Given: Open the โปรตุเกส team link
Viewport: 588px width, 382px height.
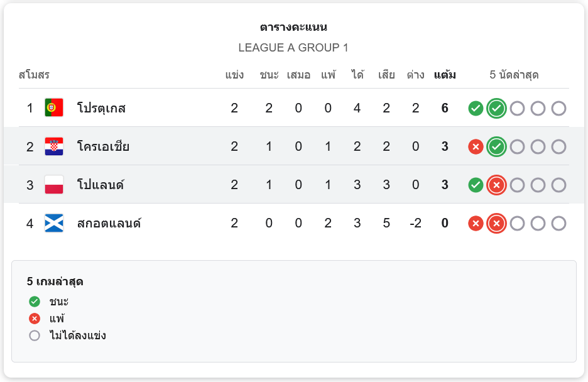Looking at the screenshot, I should coord(101,108).
